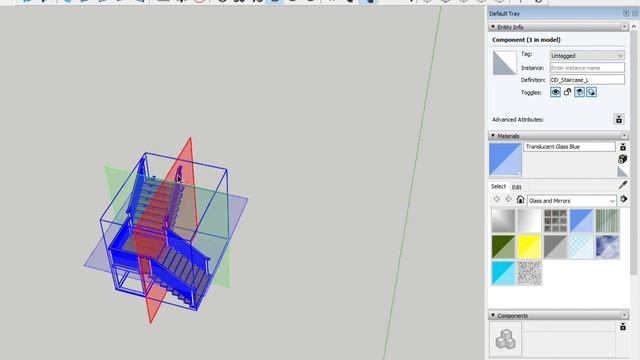Image resolution: width=640 pixels, height=360 pixels.
Task: Click the Components preview thumbnail
Action: 505,339
